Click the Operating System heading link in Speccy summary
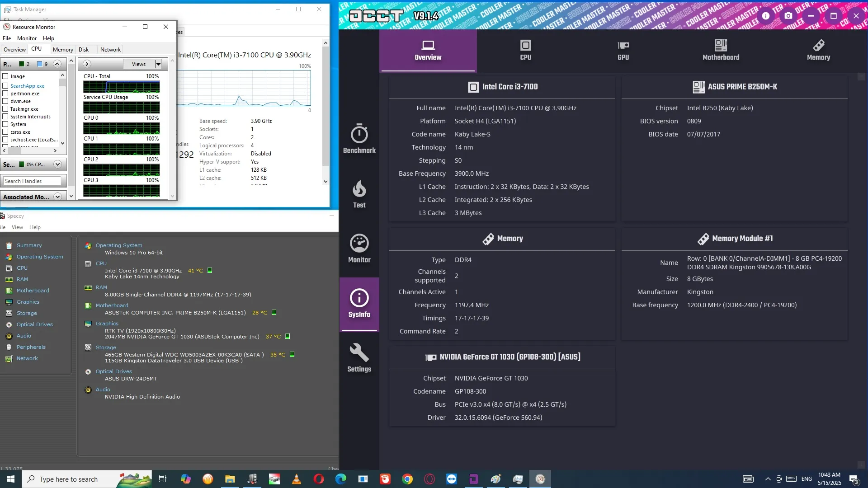The width and height of the screenshot is (868, 488). coord(119,245)
